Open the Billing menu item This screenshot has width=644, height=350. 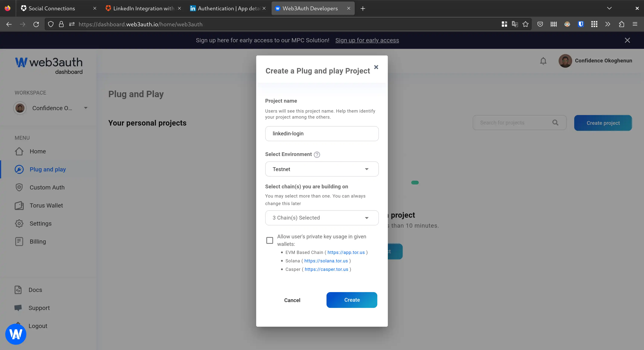tap(38, 241)
